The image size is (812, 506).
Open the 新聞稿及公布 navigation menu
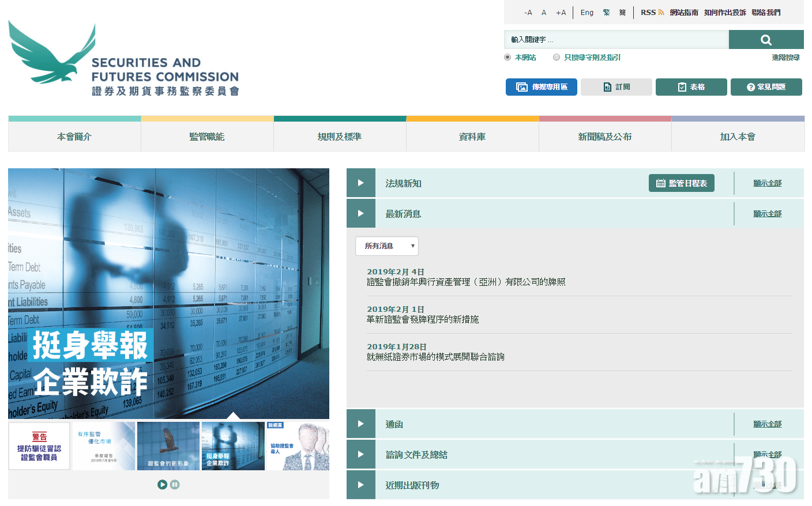click(605, 137)
